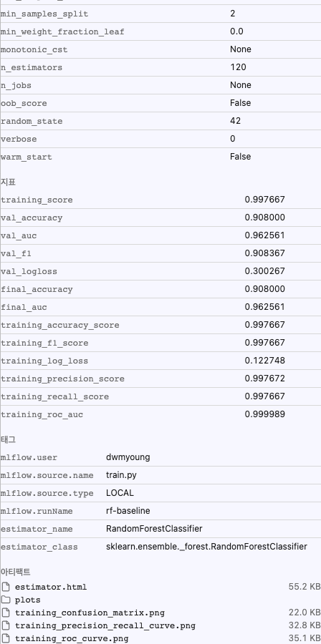Click the training_roc_auc metric name
Screen dimensions: 321x644
click(42, 414)
